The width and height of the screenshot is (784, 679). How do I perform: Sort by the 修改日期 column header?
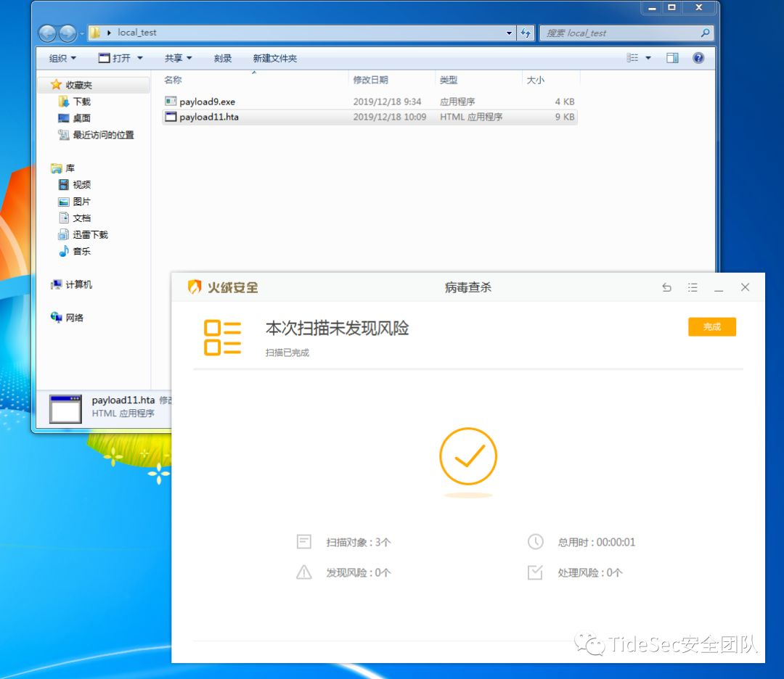(x=370, y=80)
